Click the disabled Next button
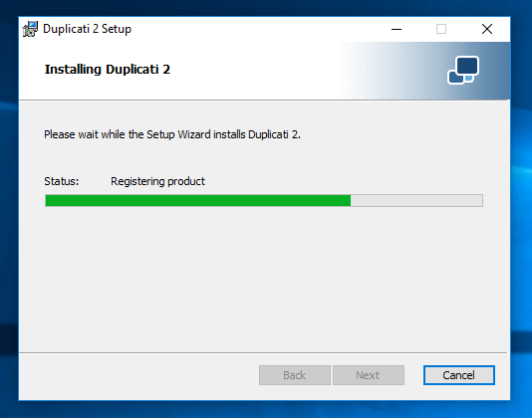The width and height of the screenshot is (532, 418). (369, 375)
